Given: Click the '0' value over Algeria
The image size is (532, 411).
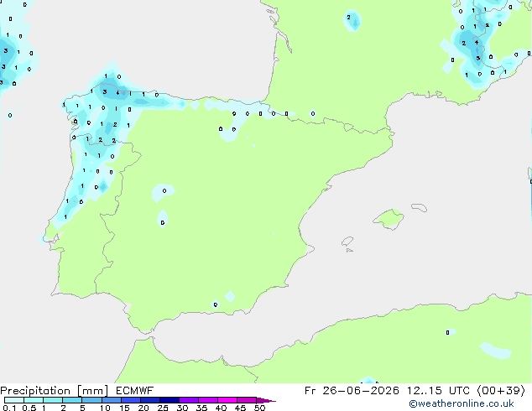Looking at the screenshot, I should tap(447, 333).
